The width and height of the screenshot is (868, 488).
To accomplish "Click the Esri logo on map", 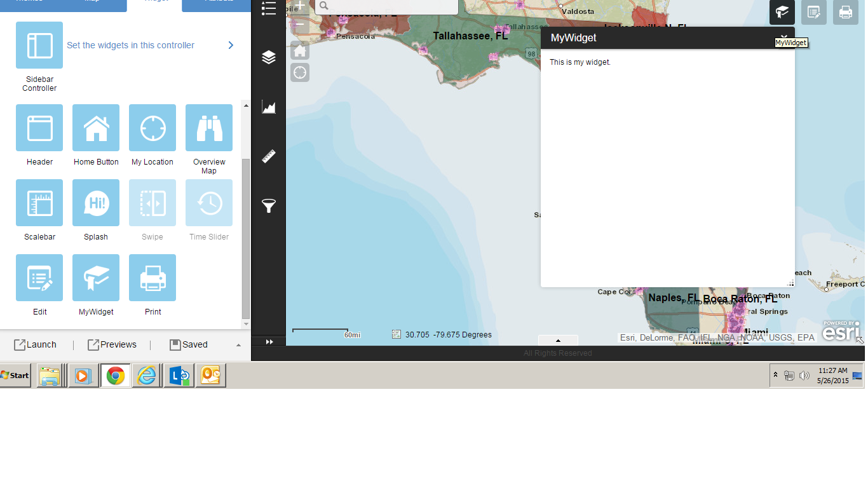I will [841, 330].
